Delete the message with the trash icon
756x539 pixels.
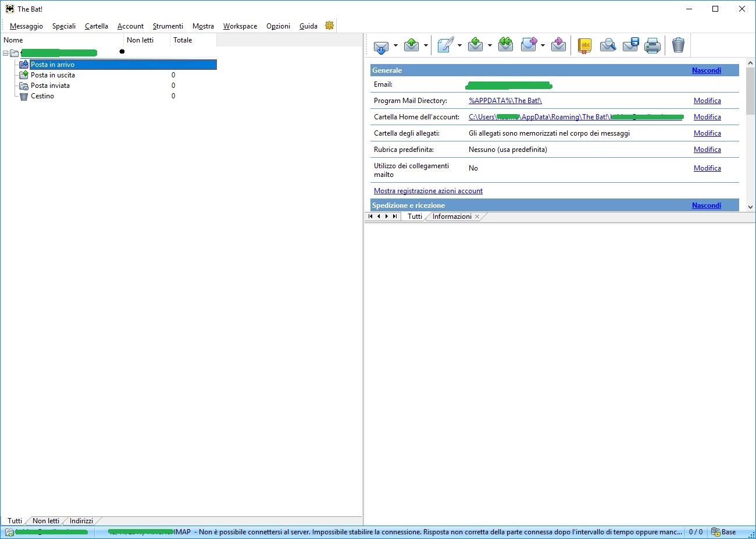[x=678, y=45]
